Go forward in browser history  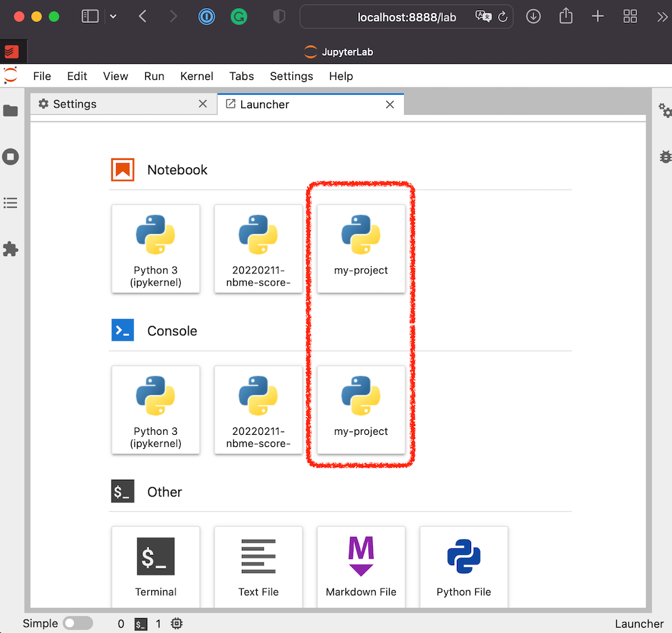(x=173, y=17)
